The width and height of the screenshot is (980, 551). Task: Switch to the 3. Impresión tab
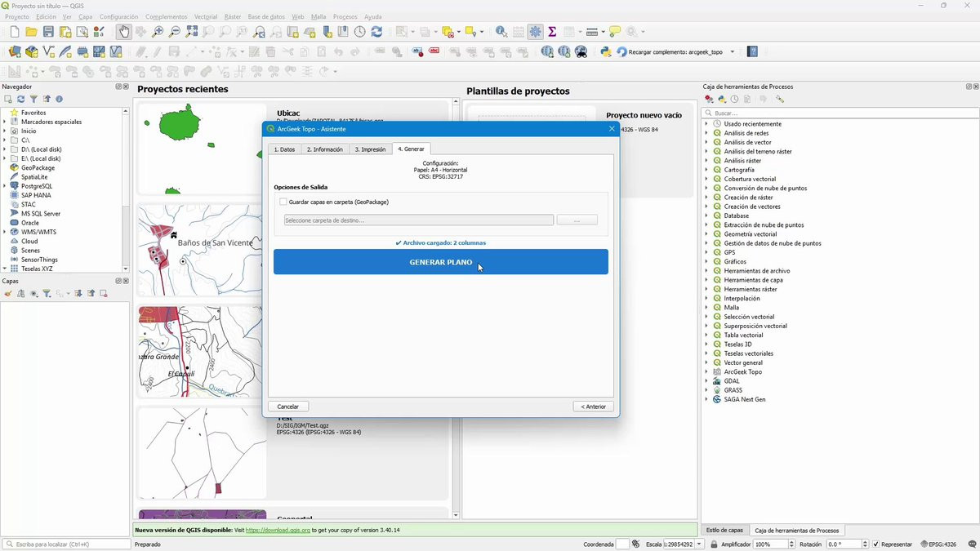click(x=370, y=149)
